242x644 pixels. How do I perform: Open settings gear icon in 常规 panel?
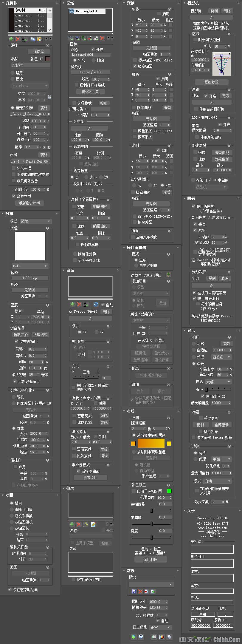(169, 637)
